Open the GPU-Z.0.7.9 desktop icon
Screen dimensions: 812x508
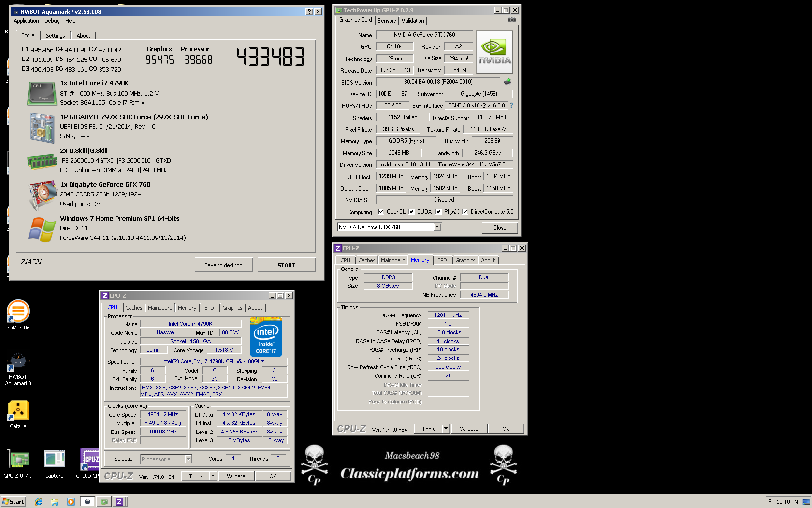point(18,463)
